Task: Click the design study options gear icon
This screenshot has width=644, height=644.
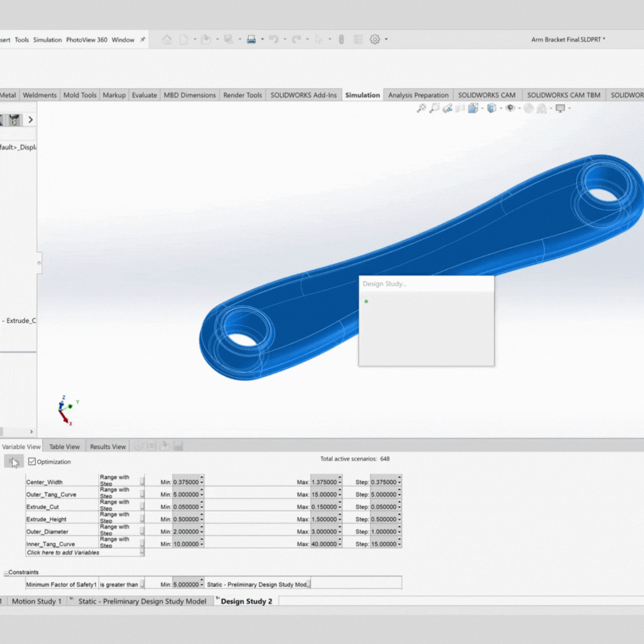Action: pos(139,446)
